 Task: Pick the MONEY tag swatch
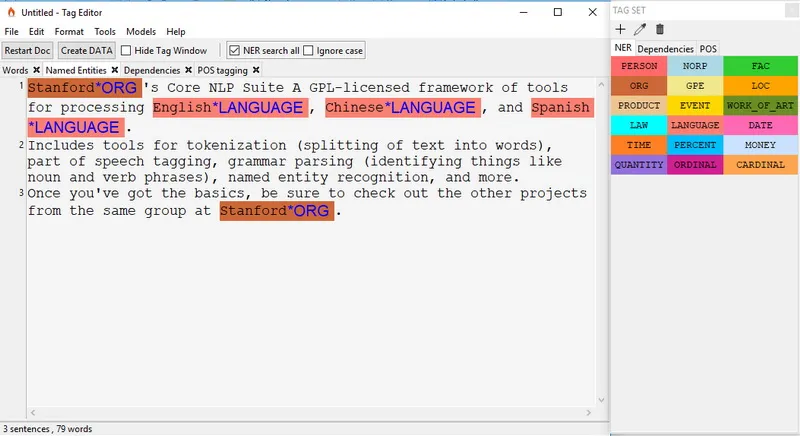point(760,145)
